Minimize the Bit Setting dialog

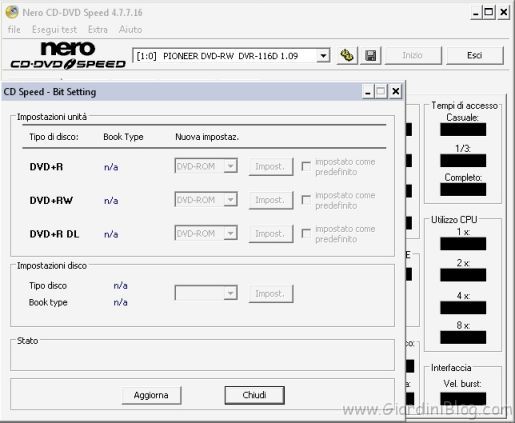click(368, 91)
